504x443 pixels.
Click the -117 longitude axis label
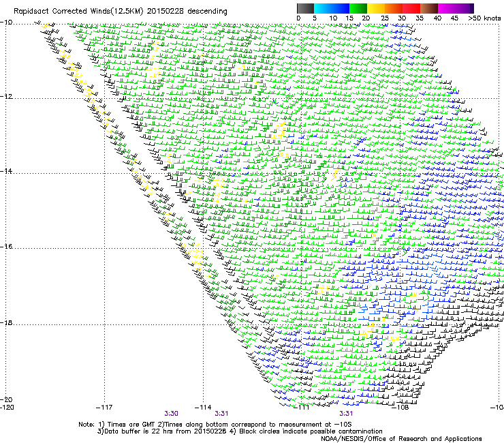click(x=104, y=408)
